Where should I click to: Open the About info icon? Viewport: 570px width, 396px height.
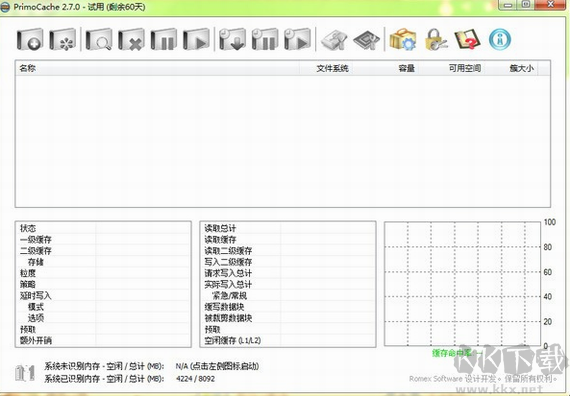point(500,39)
